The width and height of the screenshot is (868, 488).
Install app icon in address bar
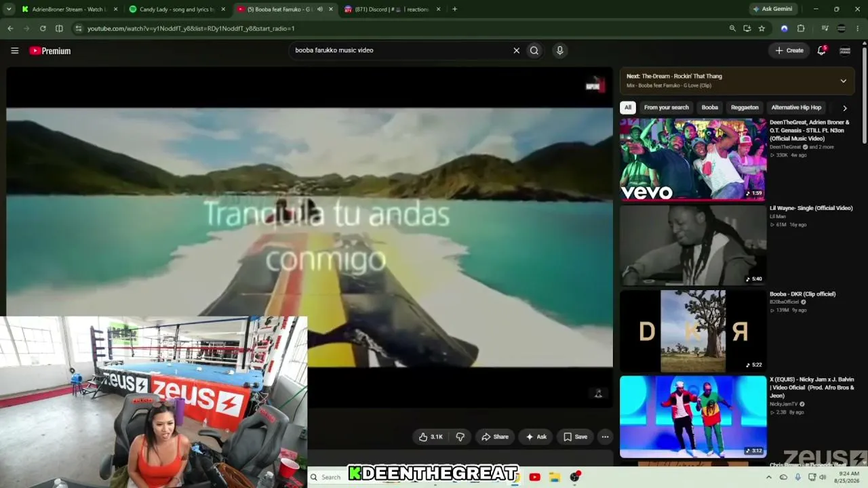click(x=747, y=28)
